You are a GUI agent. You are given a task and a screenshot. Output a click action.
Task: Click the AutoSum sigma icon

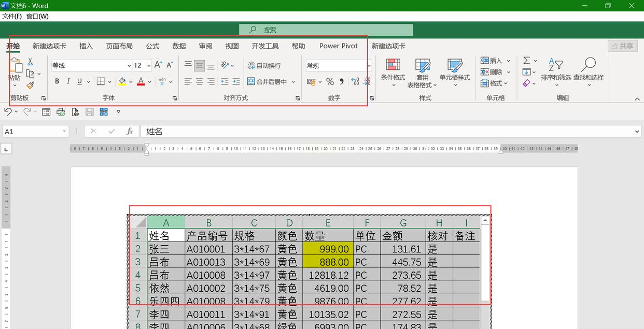526,61
